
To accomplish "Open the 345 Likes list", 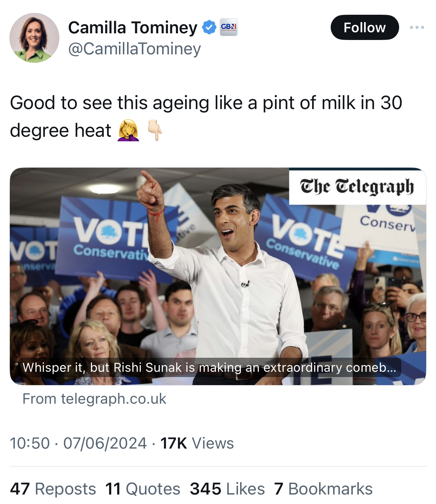I will pyautogui.click(x=227, y=489).
